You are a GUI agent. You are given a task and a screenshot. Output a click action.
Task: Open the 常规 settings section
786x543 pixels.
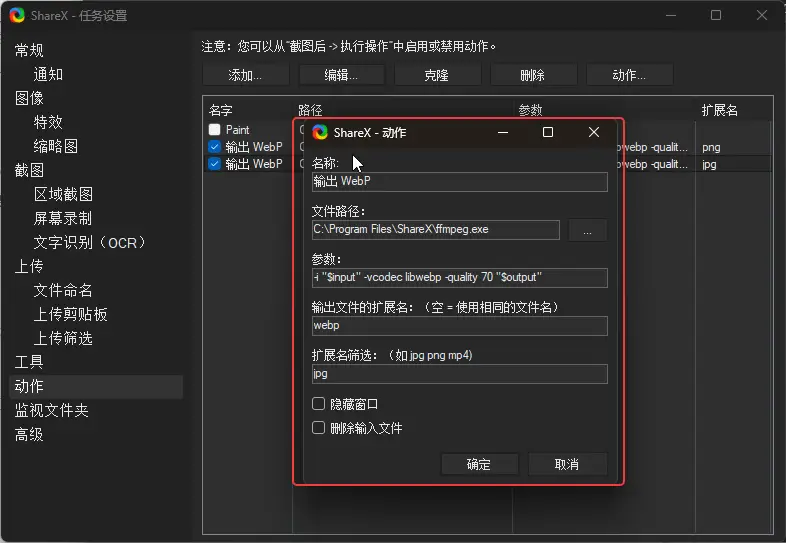pos(29,50)
